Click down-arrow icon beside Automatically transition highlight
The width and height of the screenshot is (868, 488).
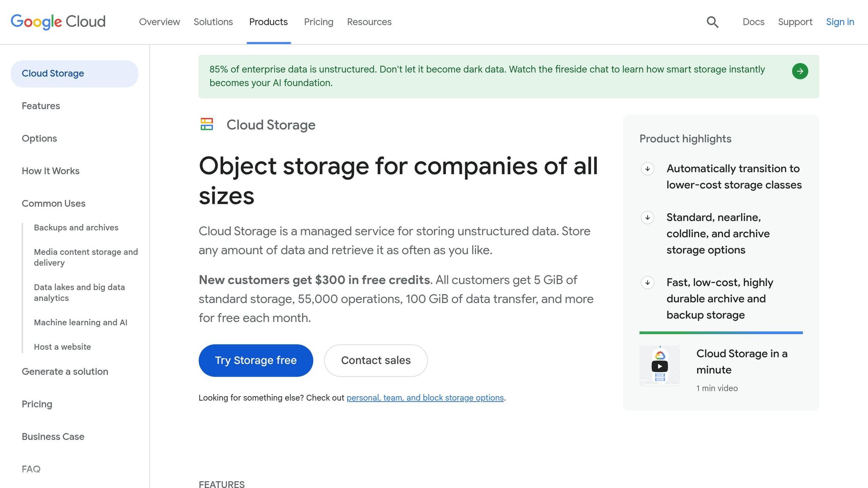[x=647, y=169]
